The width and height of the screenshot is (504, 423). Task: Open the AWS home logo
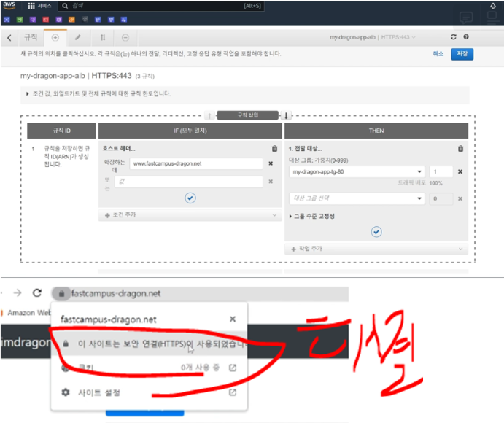coord(9,5)
